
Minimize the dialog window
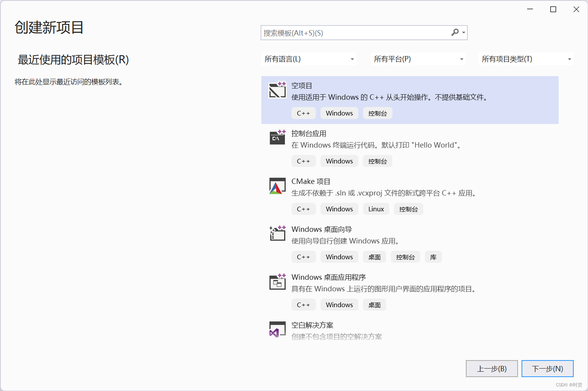coord(530,9)
